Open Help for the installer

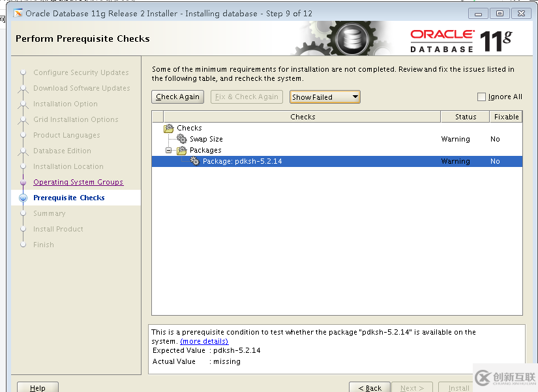(x=38, y=388)
